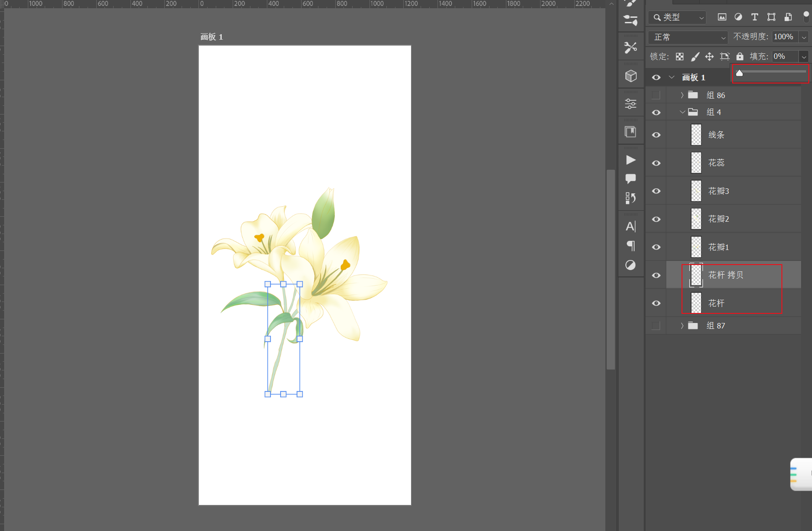Click the fill slider handle

click(739, 73)
